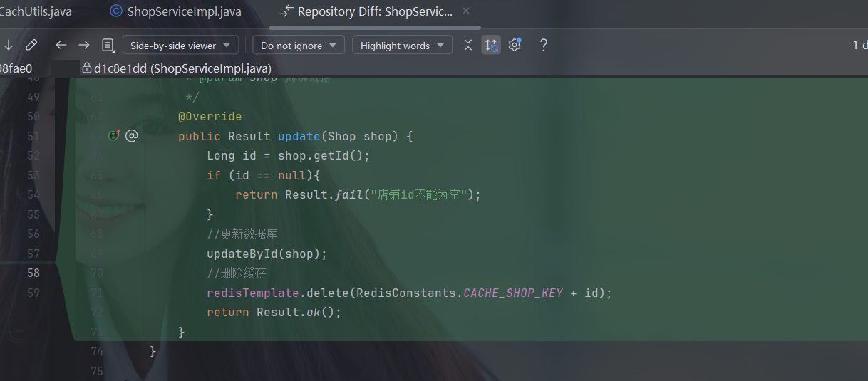868x381 pixels.
Task: Click the read-only lock icon
Action: 87,68
